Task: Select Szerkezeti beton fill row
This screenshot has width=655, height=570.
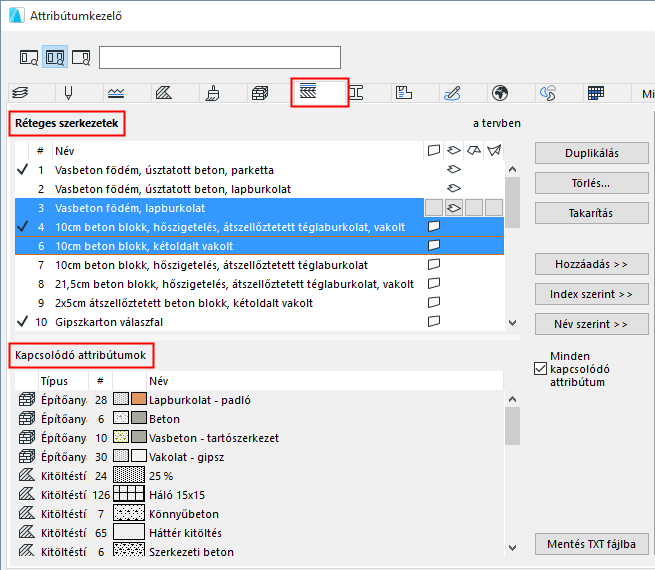Action: (x=259, y=552)
